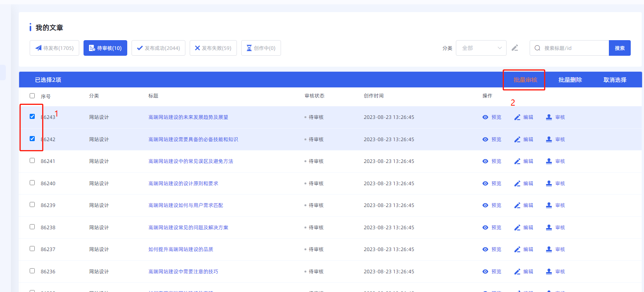Click the edit pencil icon for article 86243
The image size is (644, 292).
pos(517,117)
